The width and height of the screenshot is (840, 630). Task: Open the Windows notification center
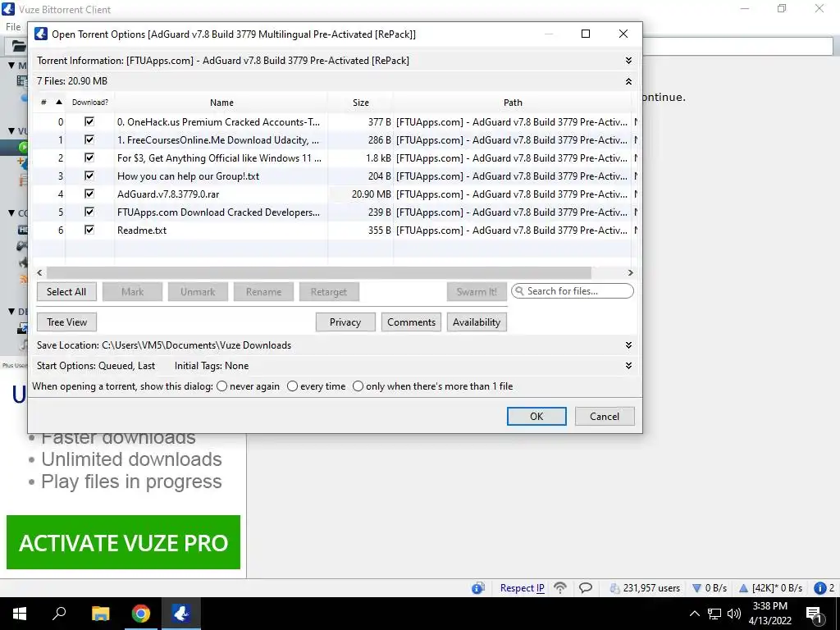pyautogui.click(x=816, y=614)
